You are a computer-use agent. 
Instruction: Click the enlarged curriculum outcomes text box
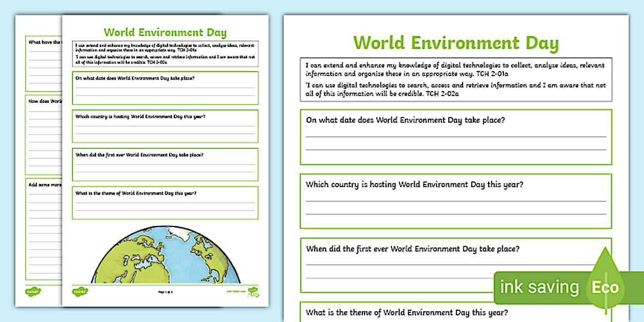[455, 80]
